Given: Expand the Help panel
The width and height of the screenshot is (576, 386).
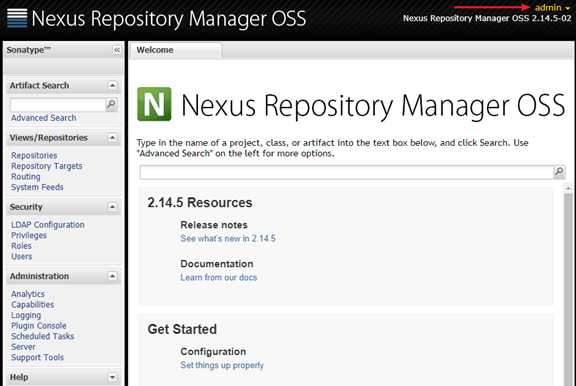Looking at the screenshot, I should click(112, 377).
